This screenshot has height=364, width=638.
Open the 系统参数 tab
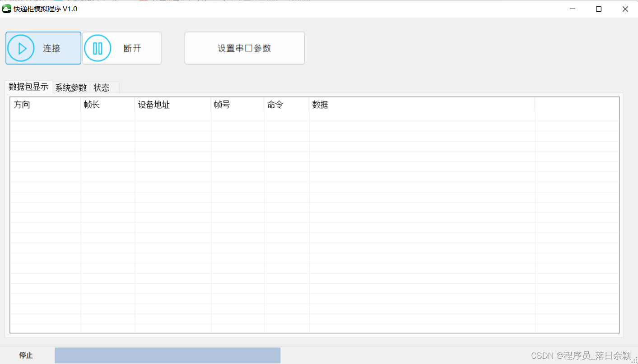tap(71, 88)
